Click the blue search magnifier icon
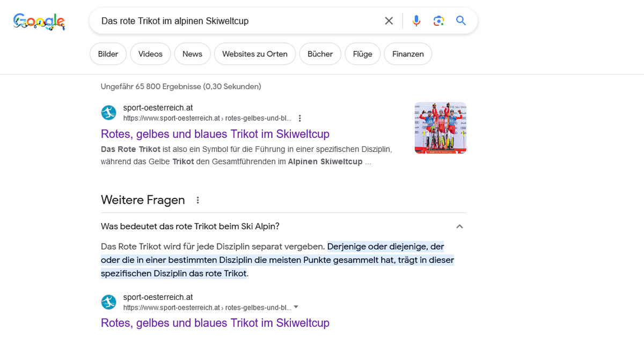 click(461, 21)
